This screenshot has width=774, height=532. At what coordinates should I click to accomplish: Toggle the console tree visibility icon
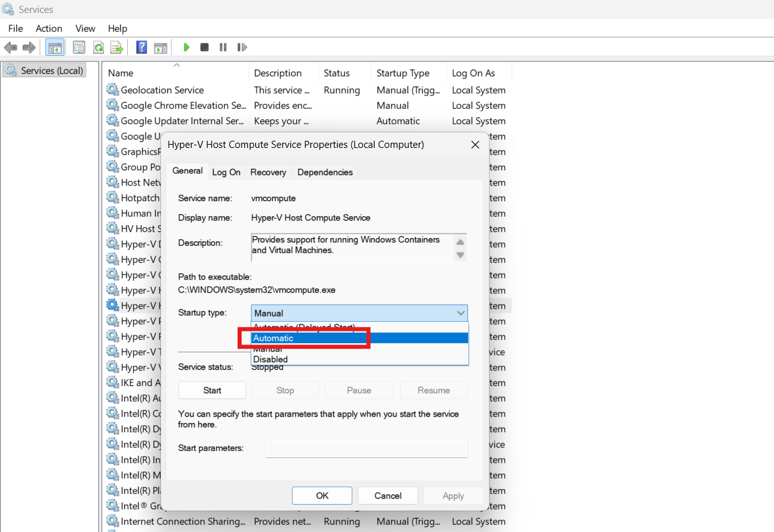click(x=55, y=47)
